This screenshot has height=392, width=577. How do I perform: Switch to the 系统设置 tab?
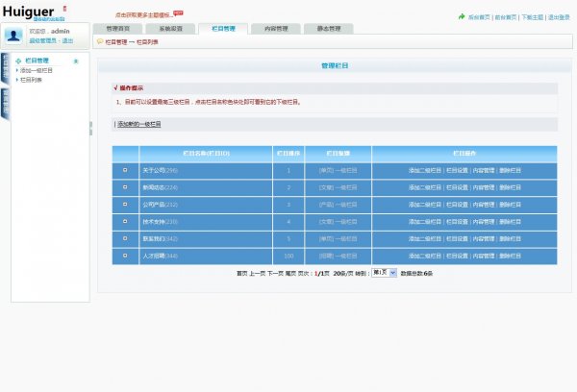click(x=171, y=29)
